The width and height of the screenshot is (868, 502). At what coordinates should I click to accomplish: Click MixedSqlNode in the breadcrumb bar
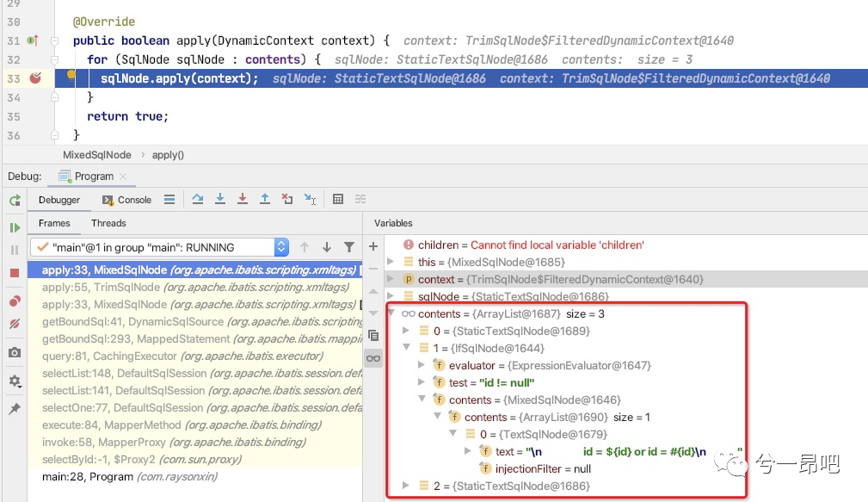coord(97,155)
